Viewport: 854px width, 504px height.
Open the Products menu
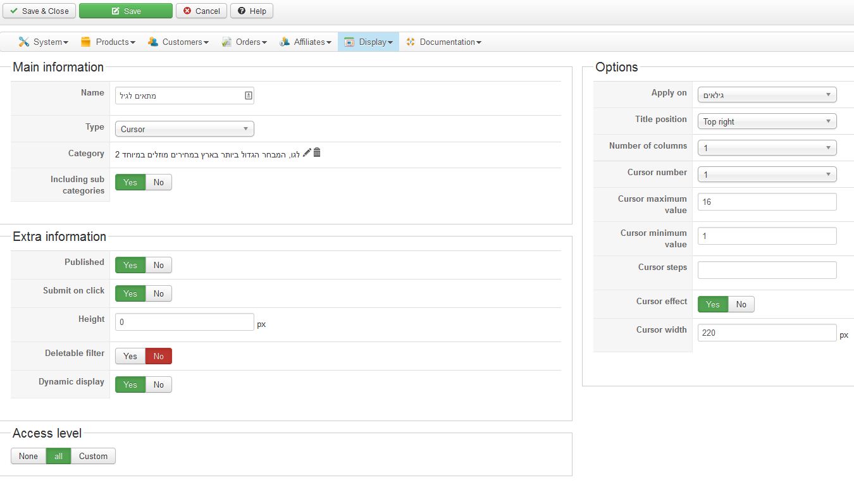click(108, 42)
